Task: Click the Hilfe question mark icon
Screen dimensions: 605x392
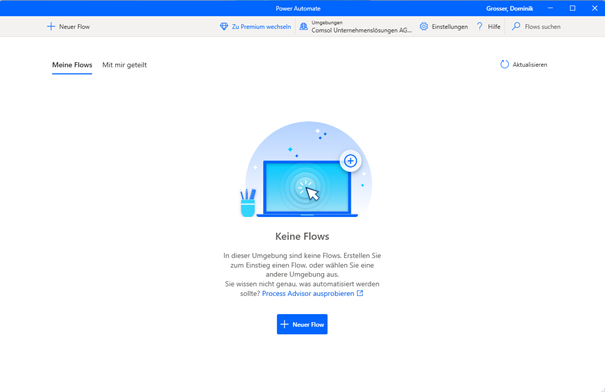Action: click(480, 26)
